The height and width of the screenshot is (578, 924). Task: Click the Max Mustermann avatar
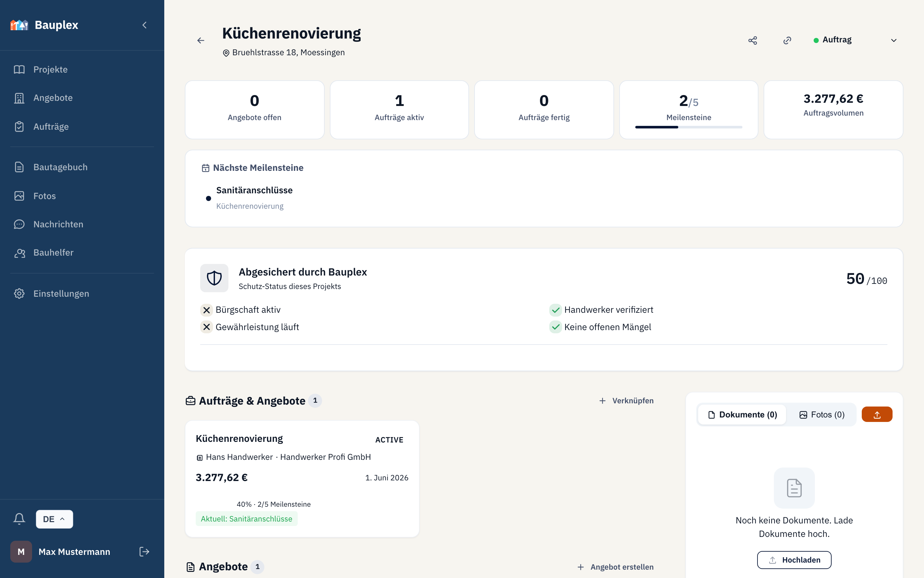[21, 552]
